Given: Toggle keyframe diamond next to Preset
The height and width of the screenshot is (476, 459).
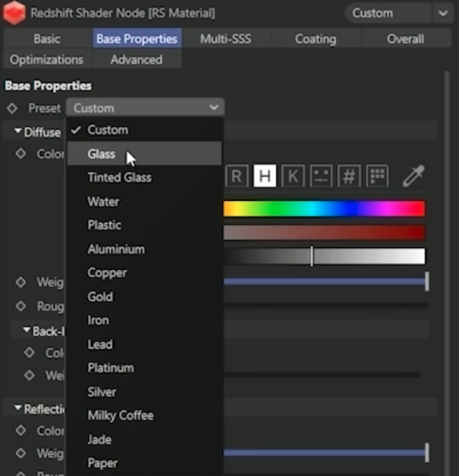Looking at the screenshot, I should (12, 108).
